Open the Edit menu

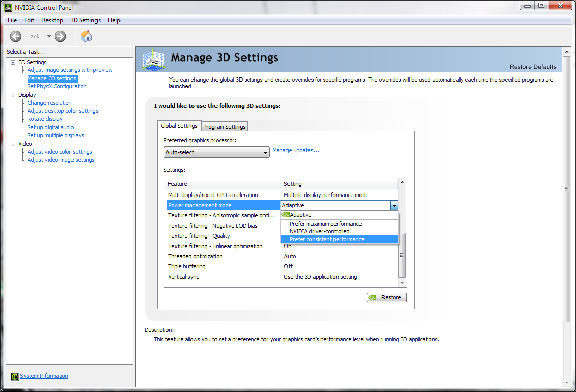[29, 20]
